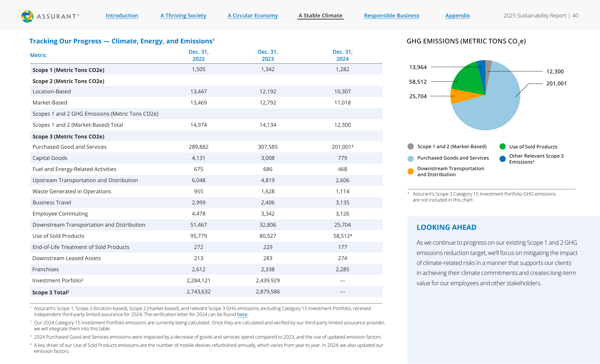The image size is (600, 364).
Task: Click the 1,505 Scope 1 2022 value
Action: [x=199, y=69]
